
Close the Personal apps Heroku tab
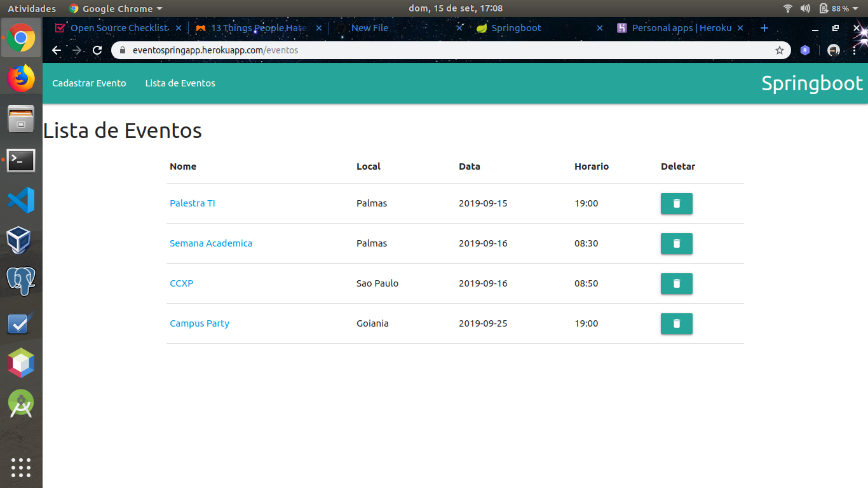[740, 28]
